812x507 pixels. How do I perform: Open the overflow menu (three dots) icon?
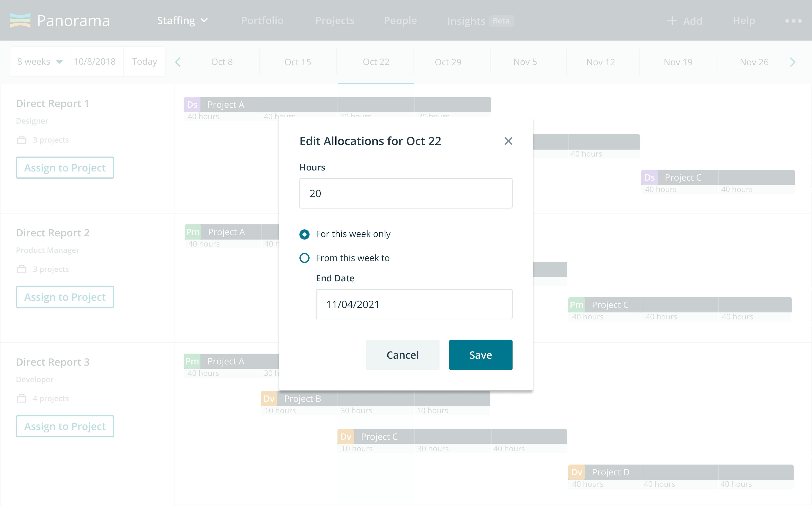pos(794,20)
